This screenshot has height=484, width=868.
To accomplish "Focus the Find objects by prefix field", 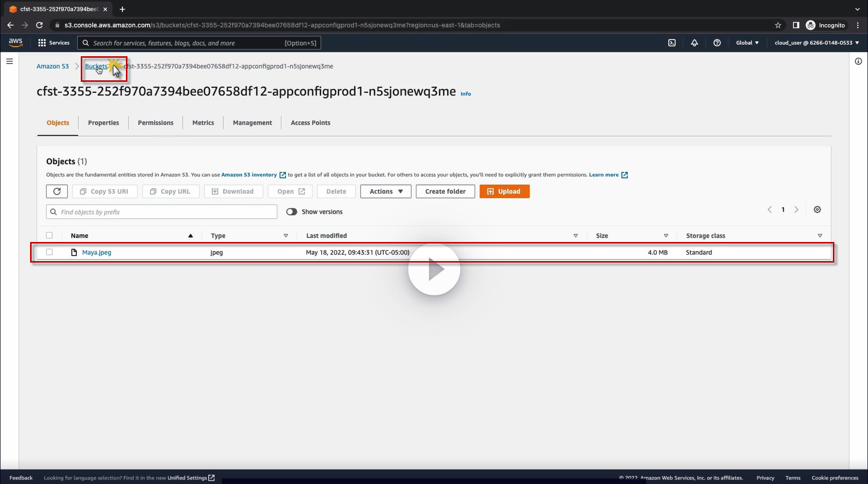I will pos(162,212).
